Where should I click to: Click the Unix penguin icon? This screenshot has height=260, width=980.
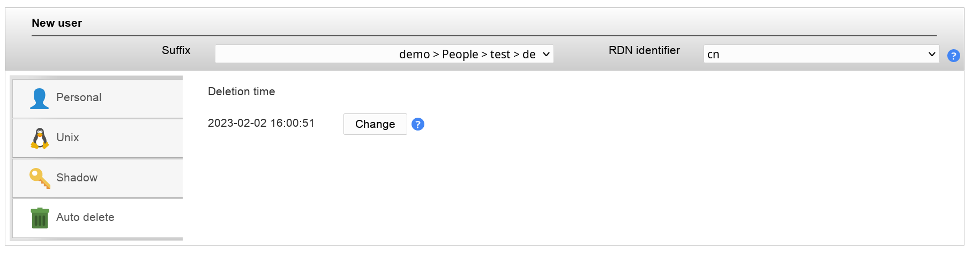coord(39,138)
